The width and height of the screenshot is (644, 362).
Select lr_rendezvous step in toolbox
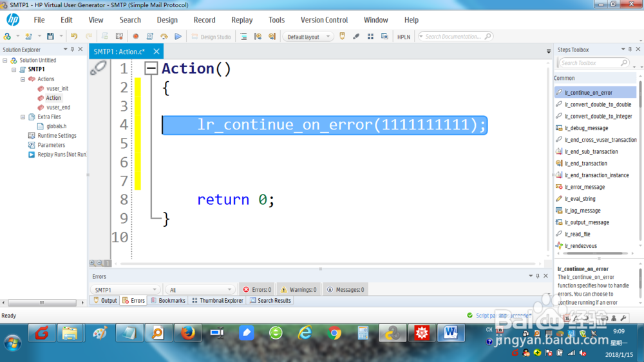tap(580, 245)
